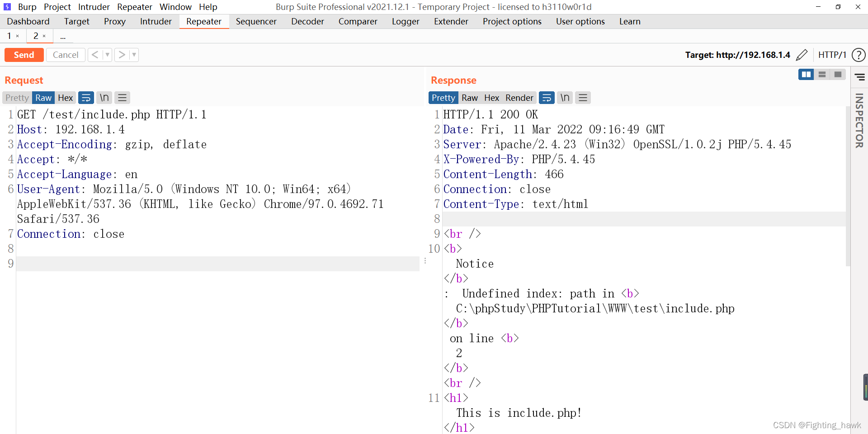Expand the Inspector panel icon
The width and height of the screenshot is (868, 434).
[859, 77]
